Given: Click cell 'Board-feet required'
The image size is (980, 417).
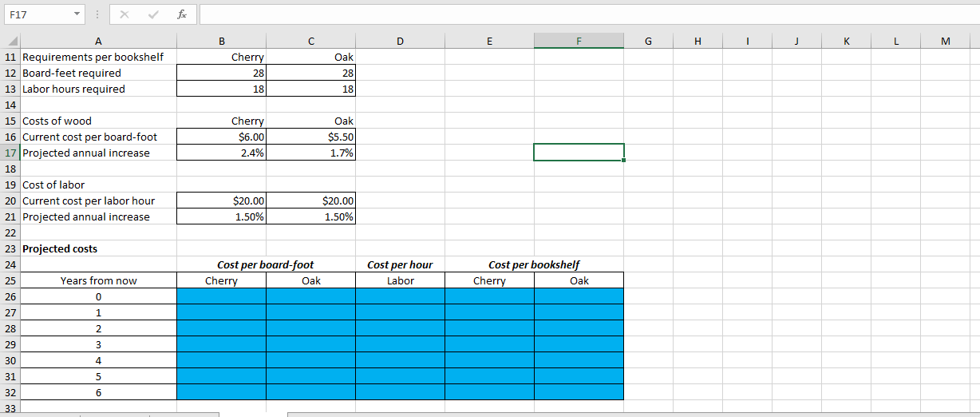Looking at the screenshot, I should 97,73.
